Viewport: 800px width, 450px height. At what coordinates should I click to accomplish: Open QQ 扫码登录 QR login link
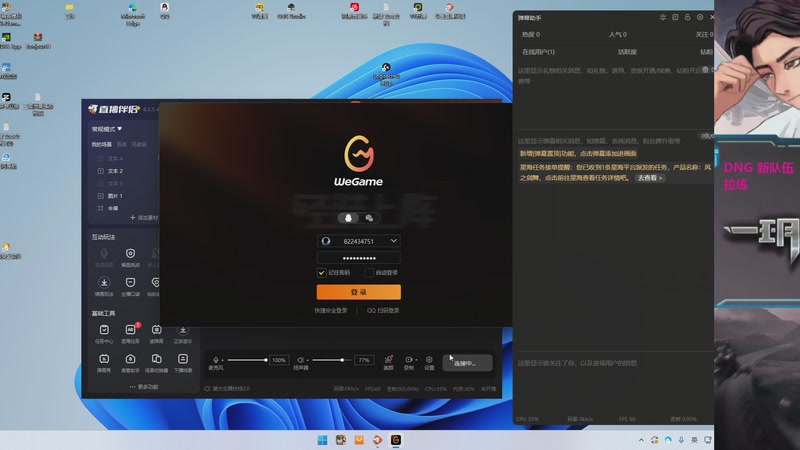click(x=383, y=310)
